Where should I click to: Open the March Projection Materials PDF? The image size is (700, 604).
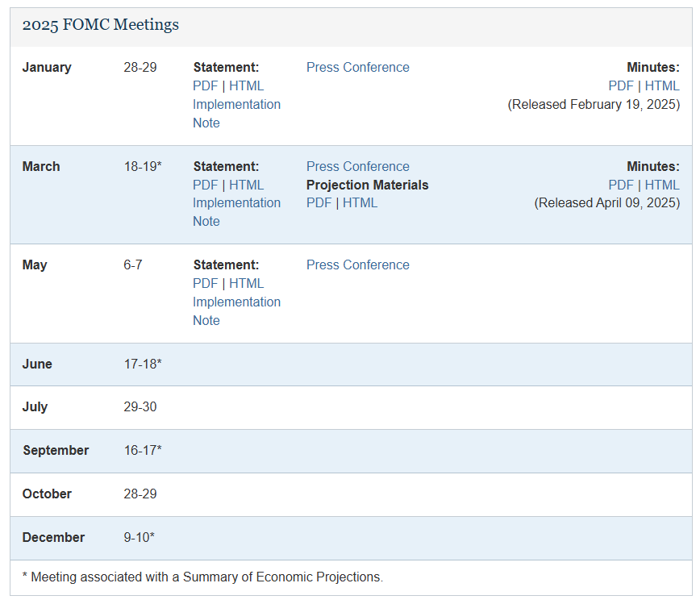tap(319, 202)
